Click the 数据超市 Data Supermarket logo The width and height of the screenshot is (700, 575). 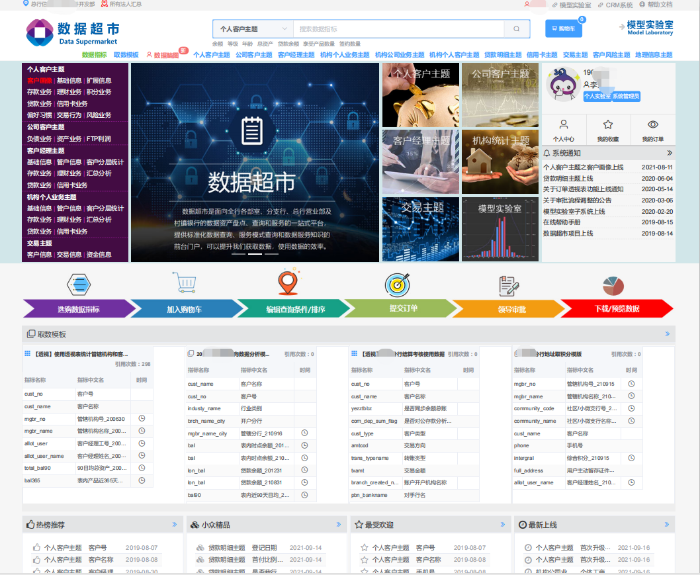(x=73, y=32)
